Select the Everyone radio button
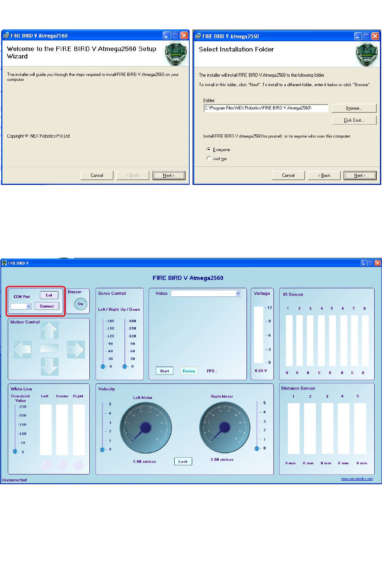This screenshot has width=382, height=588. coord(209,149)
